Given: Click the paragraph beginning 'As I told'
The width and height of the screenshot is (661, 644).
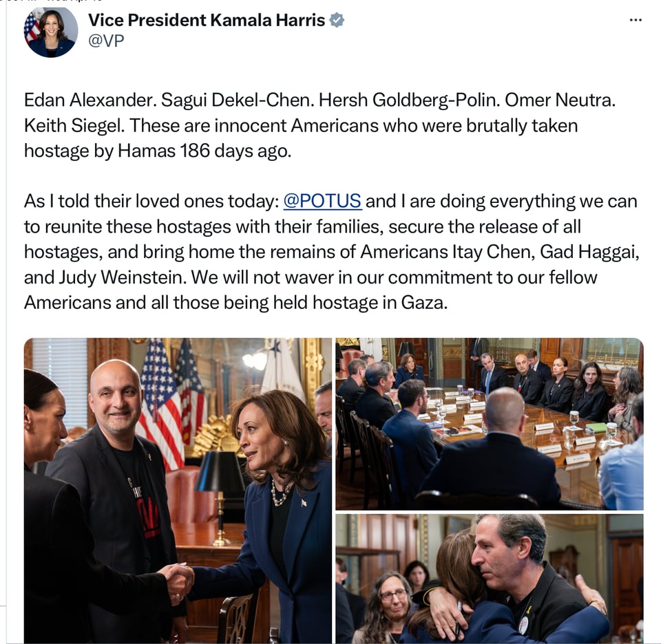Looking at the screenshot, I should tap(331, 252).
